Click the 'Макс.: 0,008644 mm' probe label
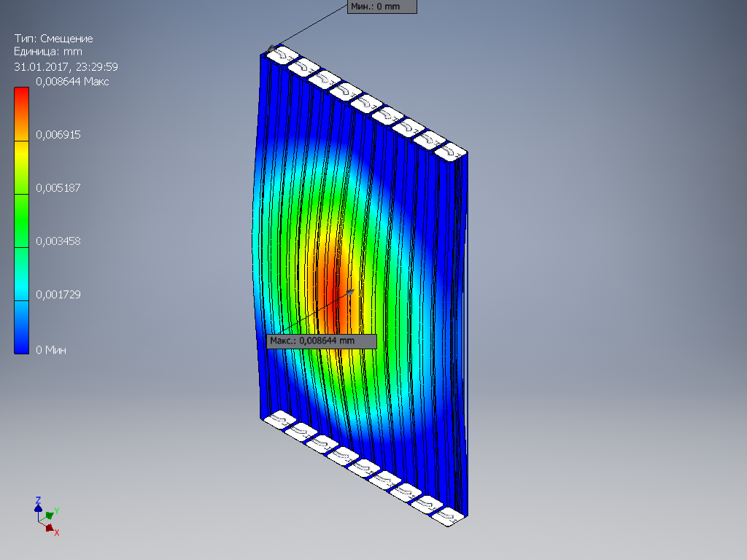The width and height of the screenshot is (747, 560). tap(322, 341)
